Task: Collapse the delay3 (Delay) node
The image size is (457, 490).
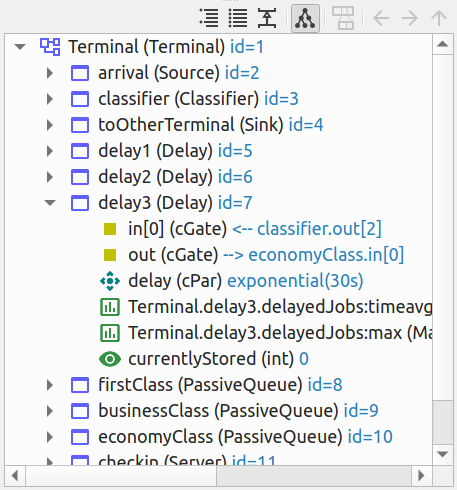Action: tap(50, 203)
